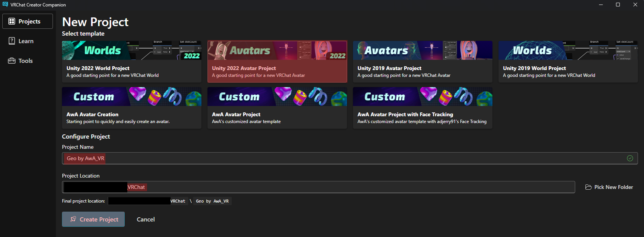Click the green checkmark validation icon

(x=630, y=158)
